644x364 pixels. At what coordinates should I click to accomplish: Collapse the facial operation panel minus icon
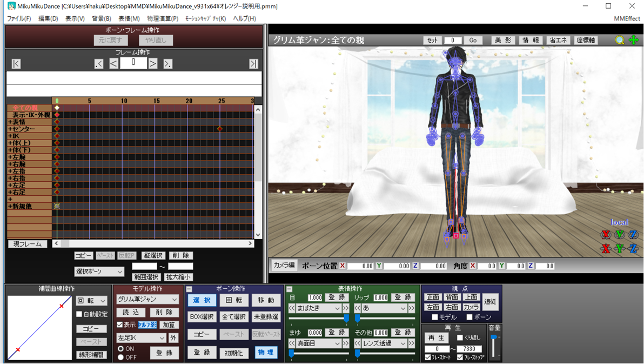(289, 289)
